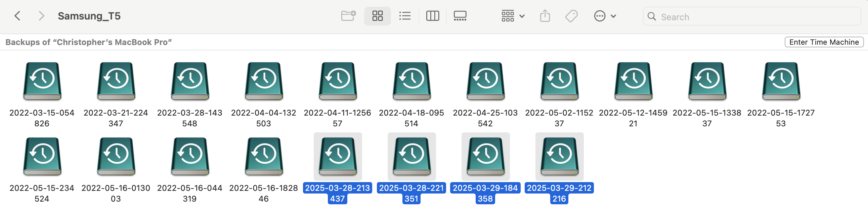Click the file name 2022-05-15-172753
The image size is (868, 211).
[x=781, y=118]
